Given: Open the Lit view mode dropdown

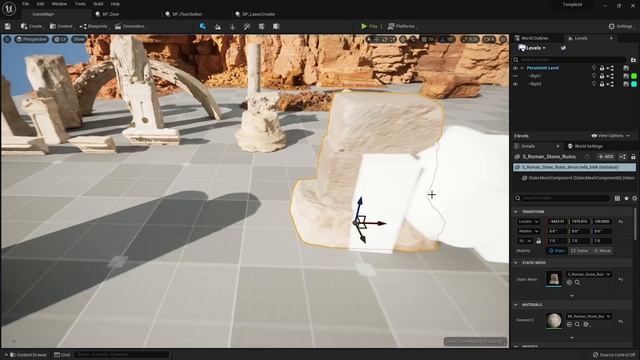Looking at the screenshot, I should point(60,39).
